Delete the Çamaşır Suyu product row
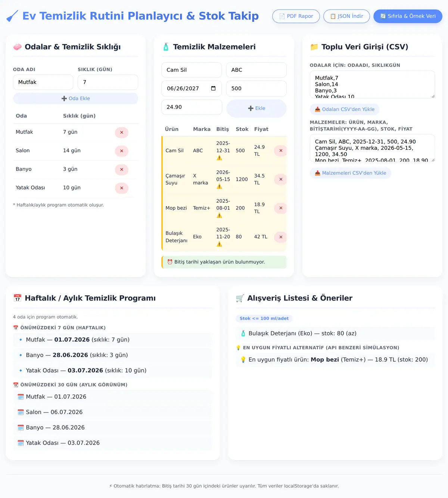Image resolution: width=448 pixels, height=498 pixels. coord(281,179)
